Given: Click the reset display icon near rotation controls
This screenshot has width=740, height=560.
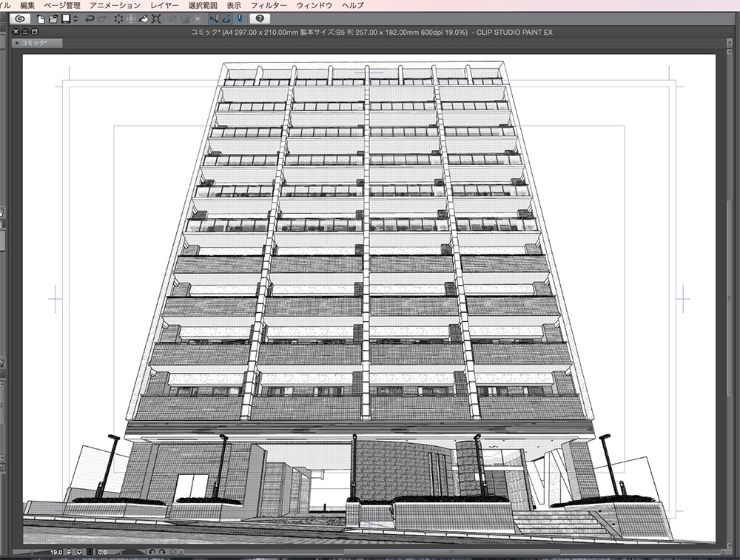Looking at the screenshot, I should (x=173, y=553).
